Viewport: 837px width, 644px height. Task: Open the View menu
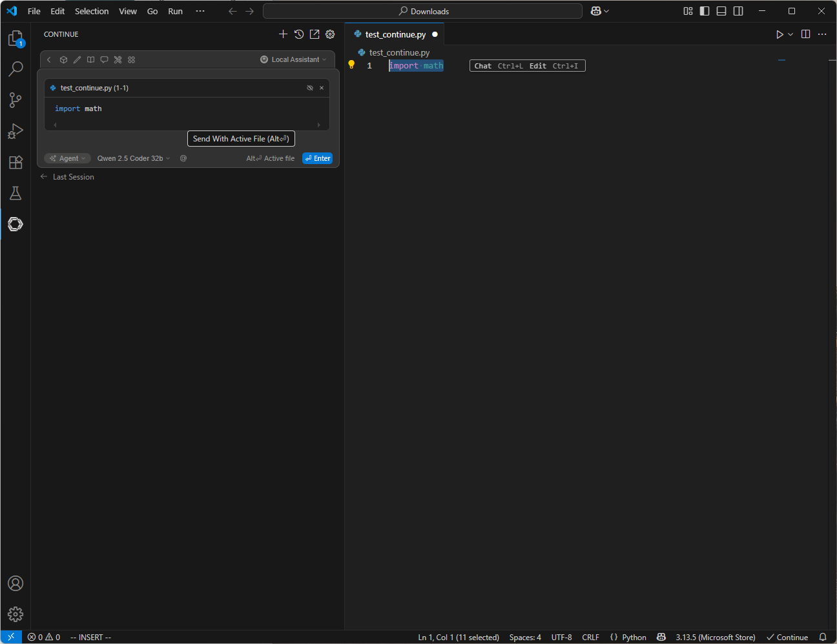[128, 11]
